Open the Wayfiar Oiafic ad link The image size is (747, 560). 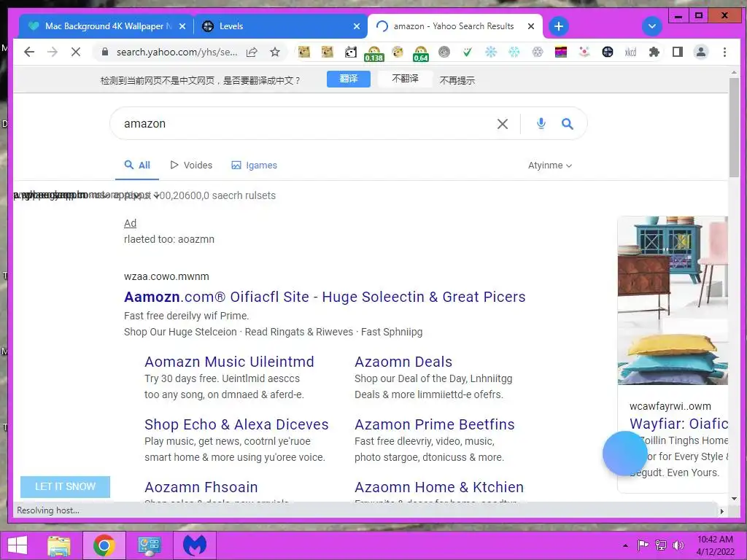coord(678,424)
